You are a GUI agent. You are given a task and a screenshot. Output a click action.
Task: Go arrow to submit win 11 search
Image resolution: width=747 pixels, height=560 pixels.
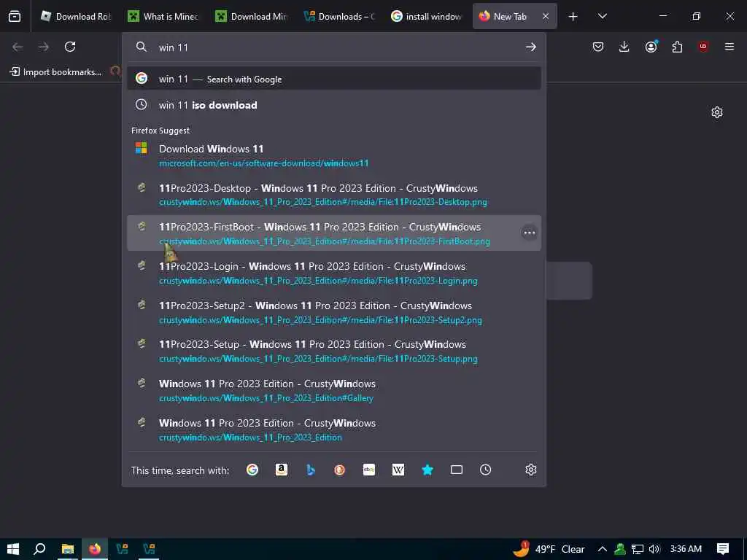pyautogui.click(x=531, y=47)
